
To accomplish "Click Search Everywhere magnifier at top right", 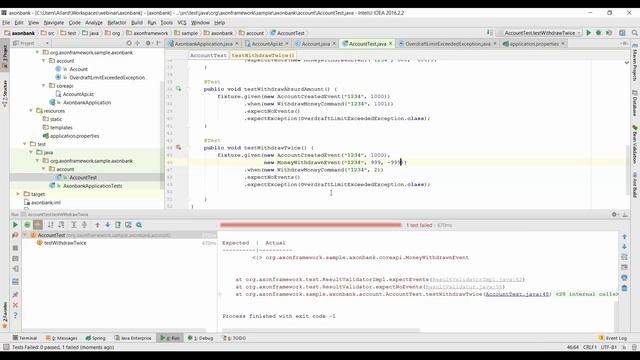I will [634, 33].
